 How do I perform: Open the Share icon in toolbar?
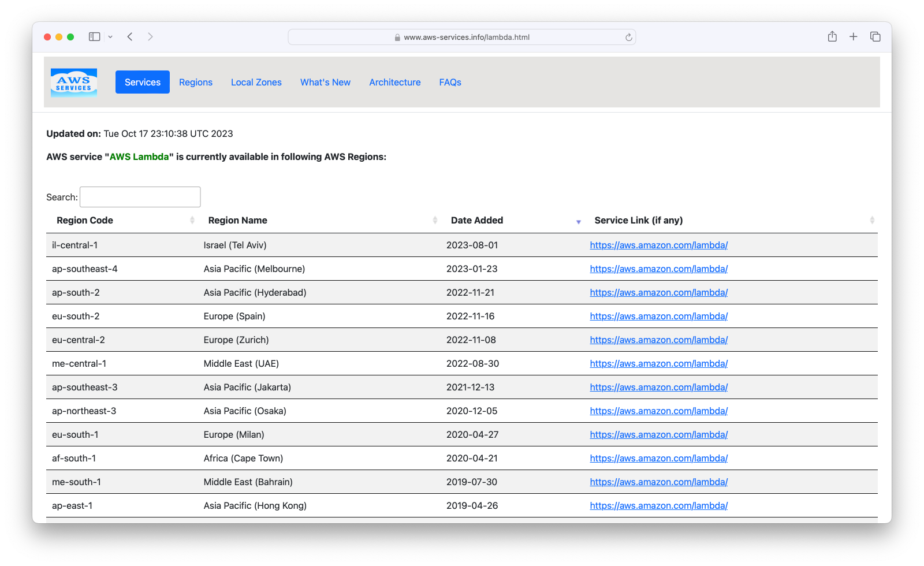pyautogui.click(x=832, y=37)
